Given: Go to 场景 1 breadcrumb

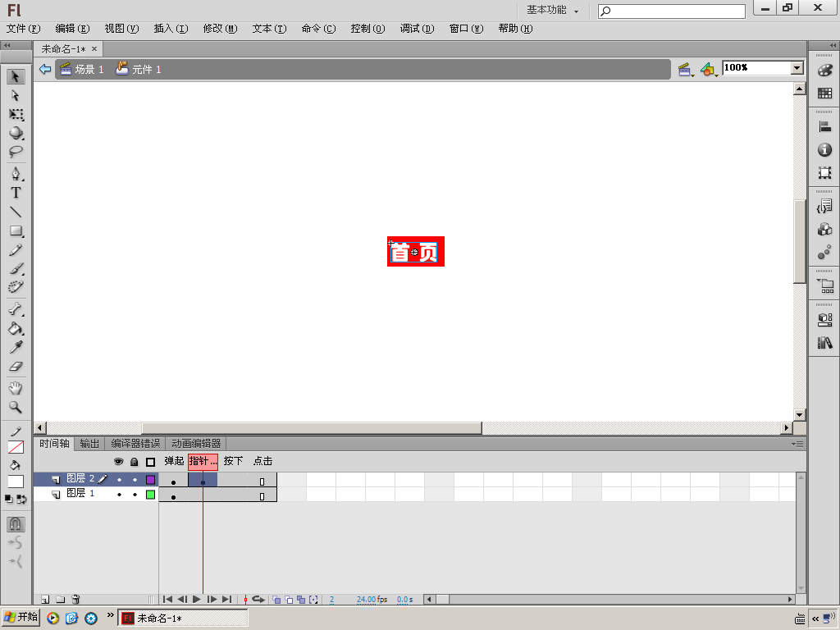Looking at the screenshot, I should 82,69.
